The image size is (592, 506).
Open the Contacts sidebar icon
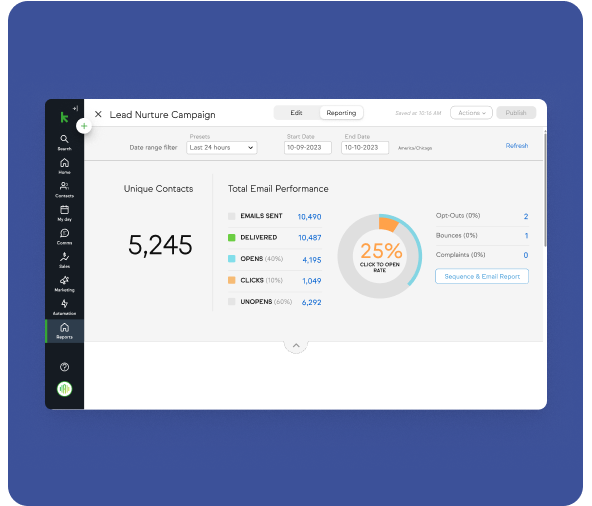65,190
